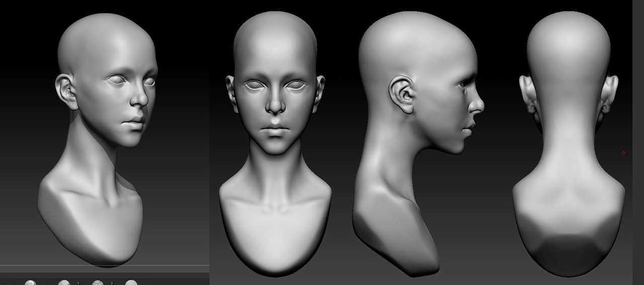644x285 pixels.
Task: Click the three-quarter view head sculpt
Action: coord(98,140)
